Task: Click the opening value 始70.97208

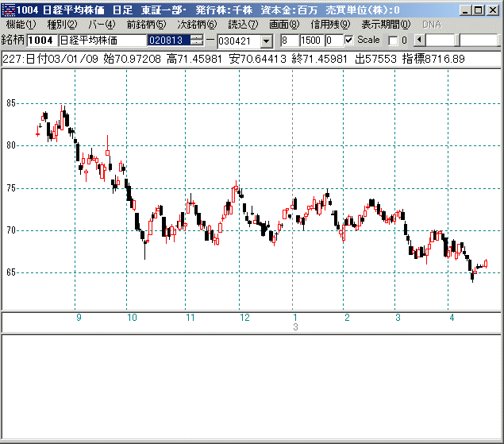Action: tap(132, 59)
